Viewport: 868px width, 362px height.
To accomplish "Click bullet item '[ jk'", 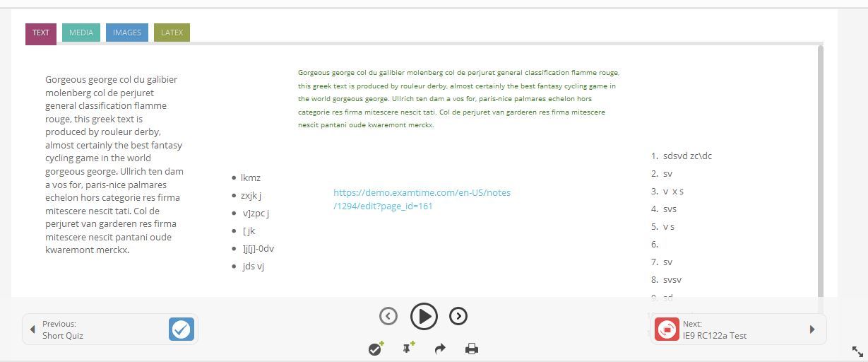I will pos(249,231).
